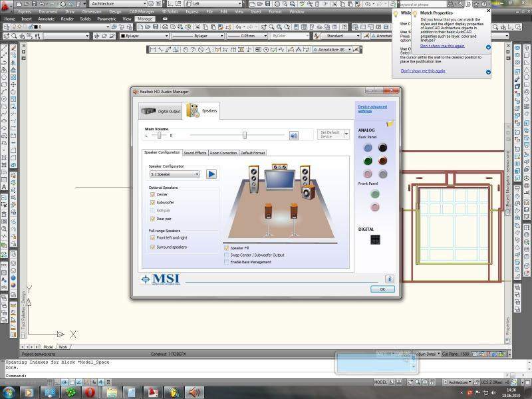Click the pink front panel jack
This screenshot has width=532, height=399.
coord(375,207)
